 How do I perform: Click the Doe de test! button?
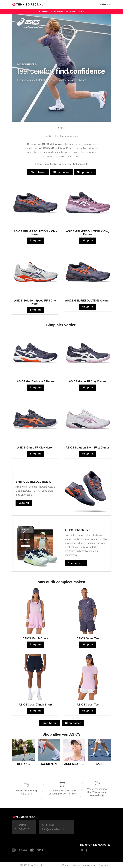[x=76, y=563]
